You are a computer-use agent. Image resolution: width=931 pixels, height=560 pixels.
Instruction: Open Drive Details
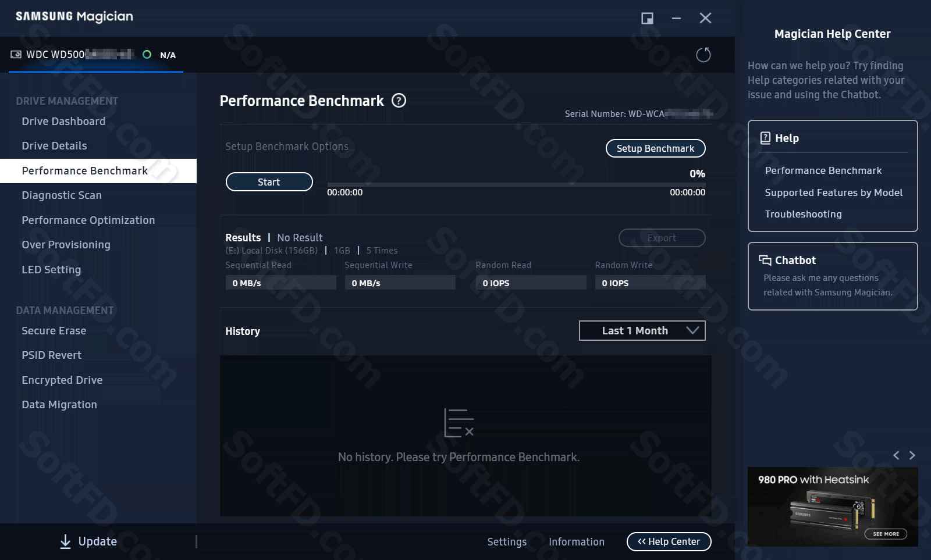[54, 146]
